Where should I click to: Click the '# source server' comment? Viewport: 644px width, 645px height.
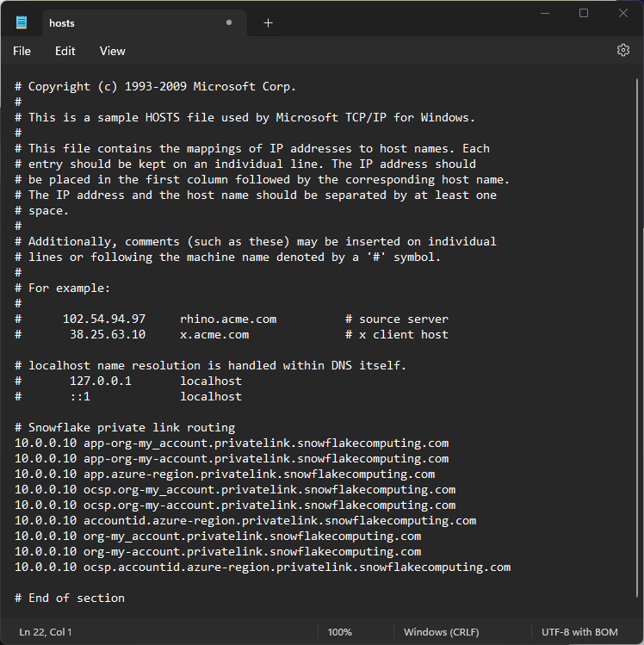(397, 319)
